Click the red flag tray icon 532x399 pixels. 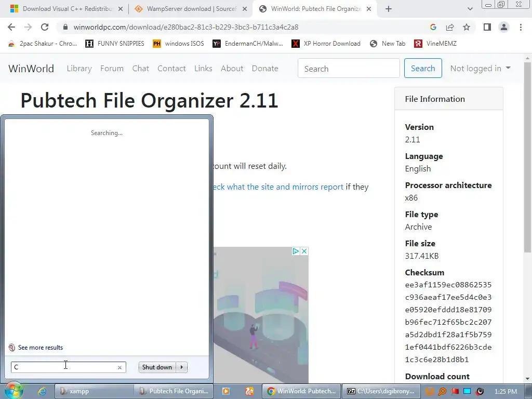click(455, 392)
